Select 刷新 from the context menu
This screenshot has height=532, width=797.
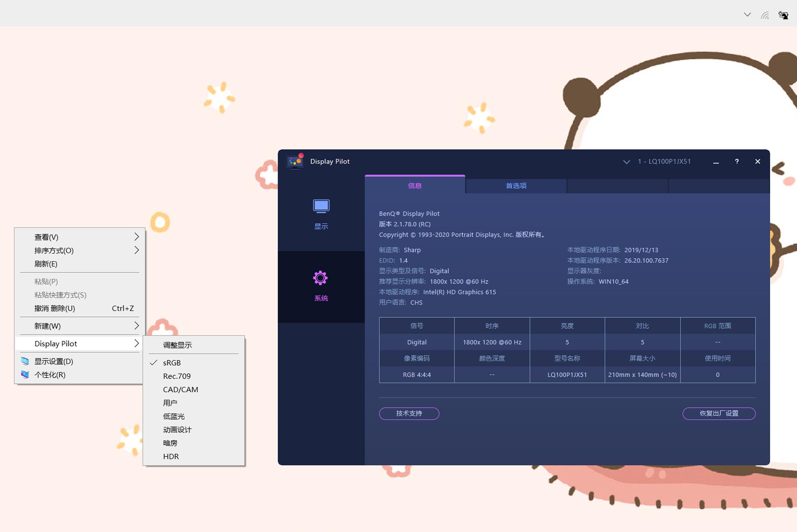(x=45, y=264)
